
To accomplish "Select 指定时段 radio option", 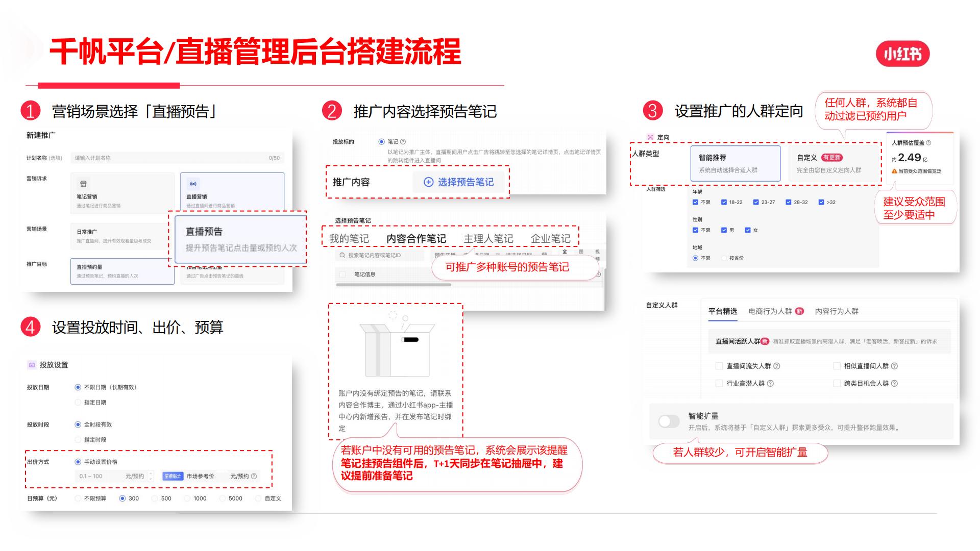I will click(78, 440).
